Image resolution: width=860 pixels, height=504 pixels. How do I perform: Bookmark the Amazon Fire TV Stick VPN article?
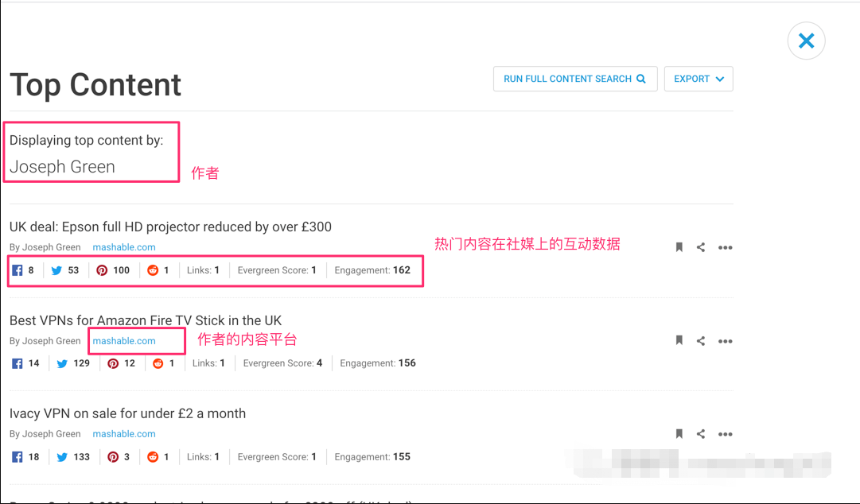pos(679,341)
